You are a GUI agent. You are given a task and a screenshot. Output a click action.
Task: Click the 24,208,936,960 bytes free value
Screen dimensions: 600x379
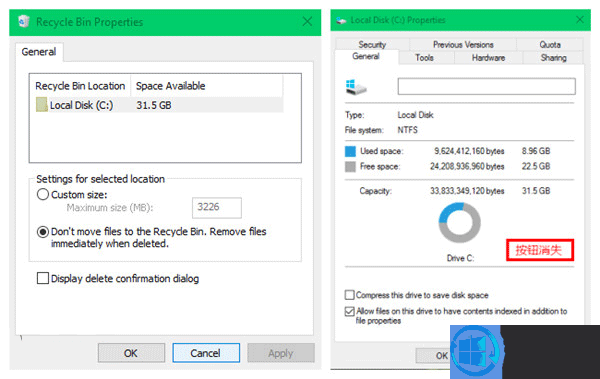467,167
